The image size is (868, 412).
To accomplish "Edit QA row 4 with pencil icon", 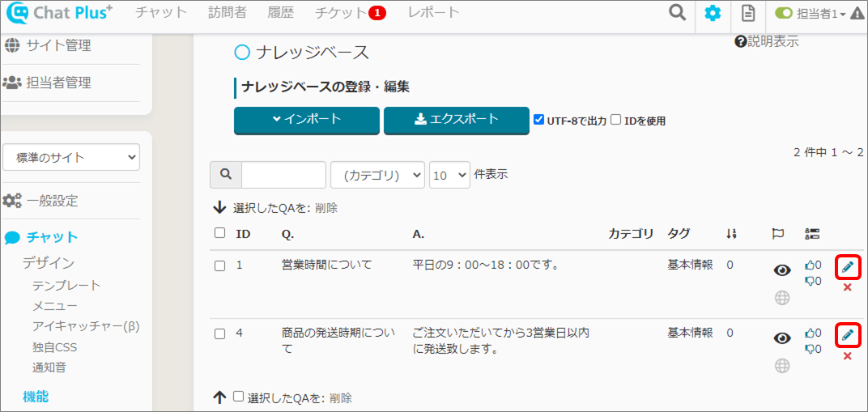I will [847, 335].
